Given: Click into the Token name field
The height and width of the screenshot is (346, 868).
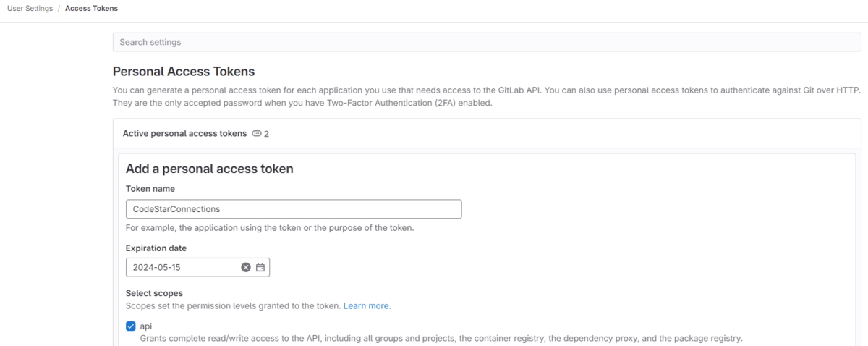Looking at the screenshot, I should 294,208.
